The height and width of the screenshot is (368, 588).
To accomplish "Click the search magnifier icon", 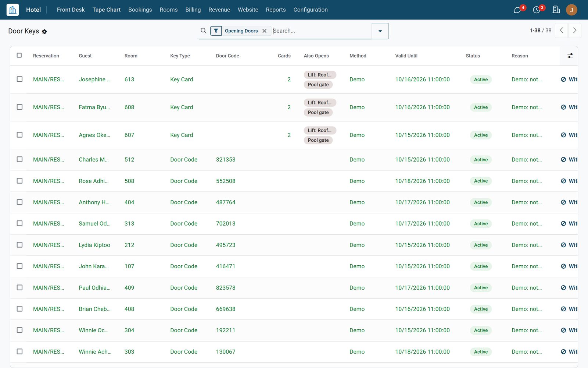I will pyautogui.click(x=203, y=31).
